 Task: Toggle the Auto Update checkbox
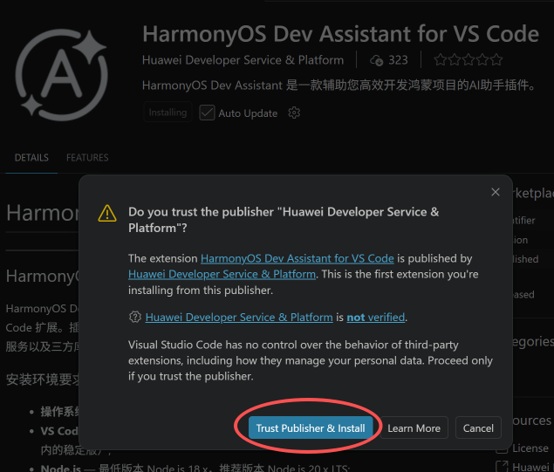click(x=207, y=113)
